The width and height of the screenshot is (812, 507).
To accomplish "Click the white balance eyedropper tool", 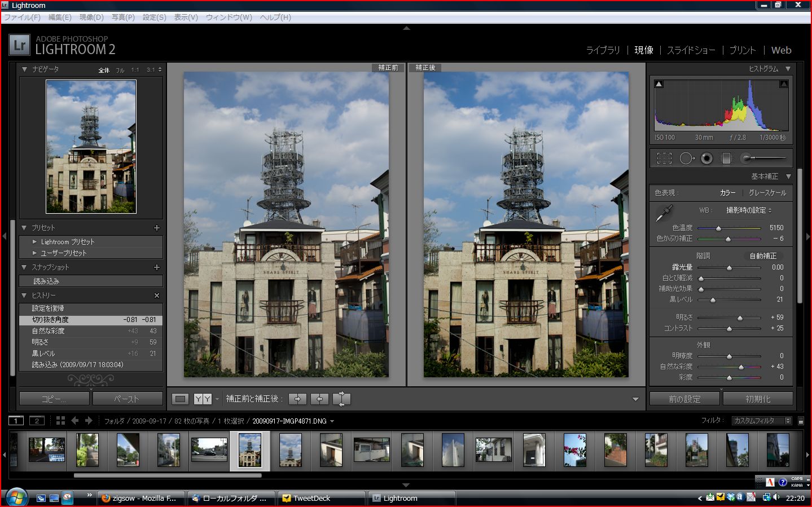I will (664, 214).
